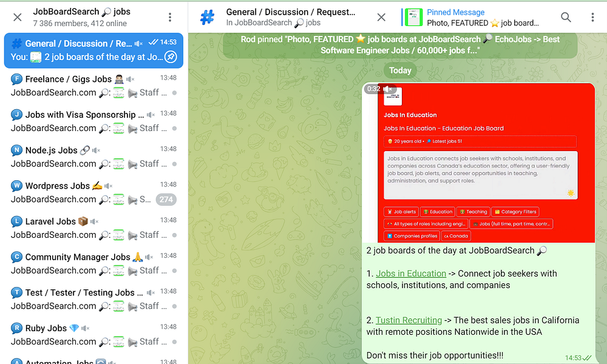Open the Wordpress Jobs topic
Viewport: 607px width, 364px height.
(93, 193)
